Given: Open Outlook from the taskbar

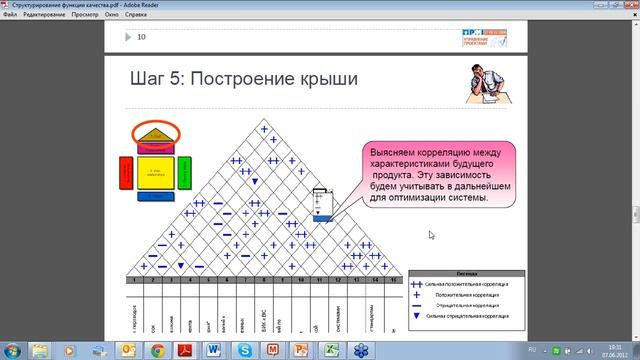Looking at the screenshot, I should click(128, 351).
